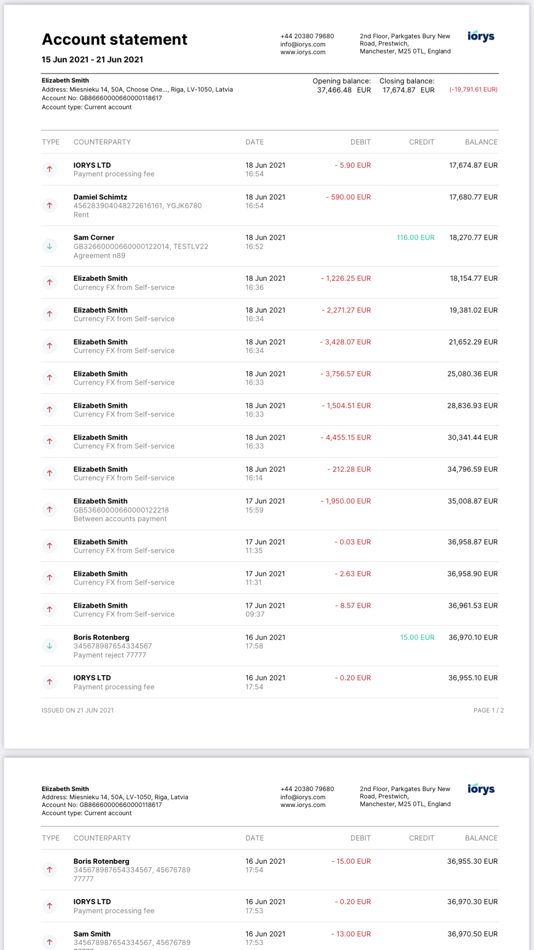Click the Account statement heading
534x950 pixels.
(115, 39)
